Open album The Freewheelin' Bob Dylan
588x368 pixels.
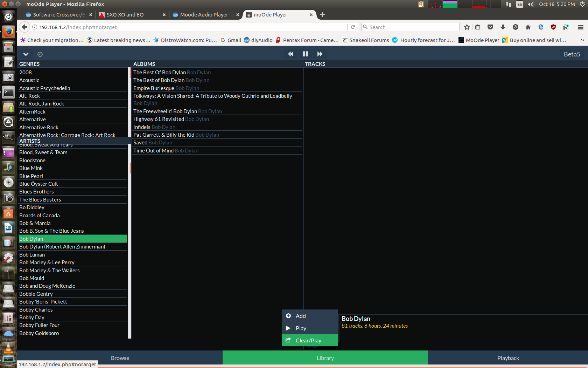click(x=217, y=111)
